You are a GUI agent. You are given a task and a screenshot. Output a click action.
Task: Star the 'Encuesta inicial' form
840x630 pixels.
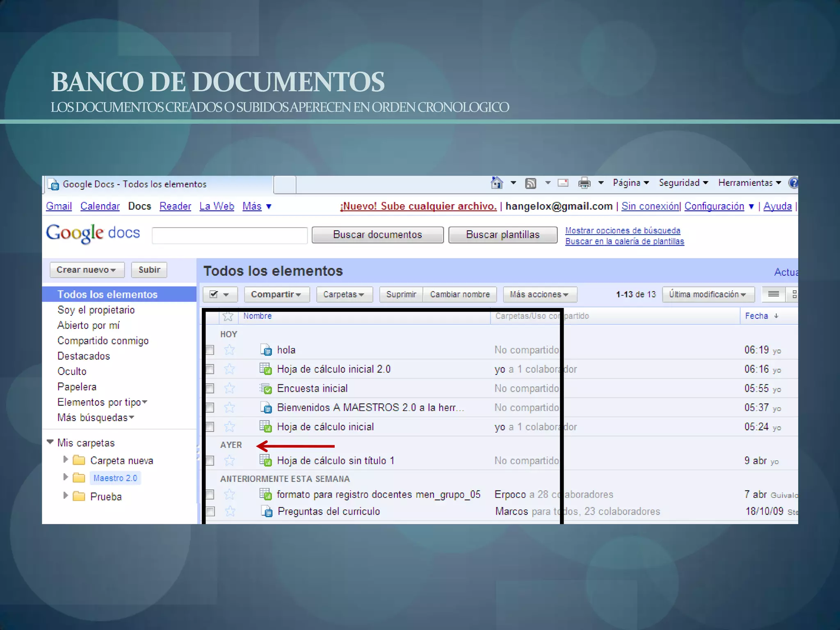pyautogui.click(x=229, y=388)
